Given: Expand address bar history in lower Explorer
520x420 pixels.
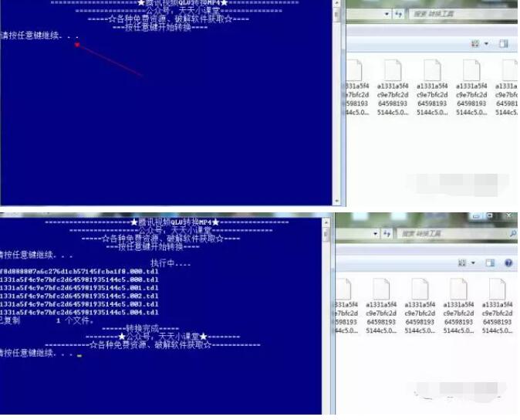Looking at the screenshot, I should coord(376,234).
